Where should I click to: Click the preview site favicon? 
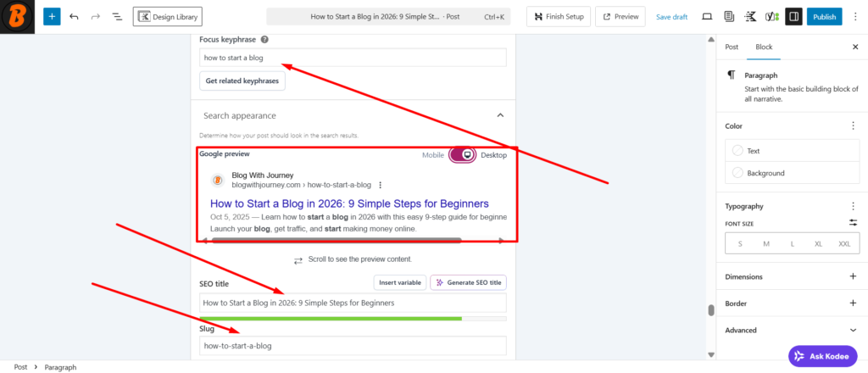(218, 181)
